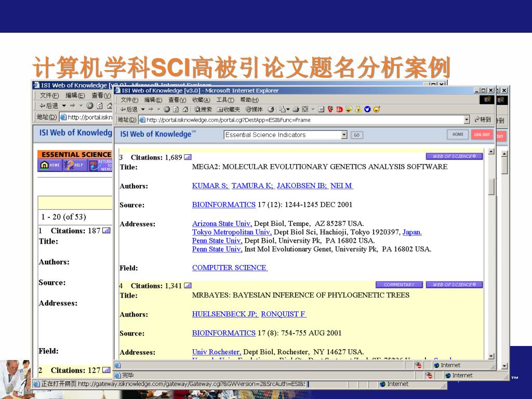Click the Edit page icon beside Print
Viewport: 532px width, 399px height.
305,109
